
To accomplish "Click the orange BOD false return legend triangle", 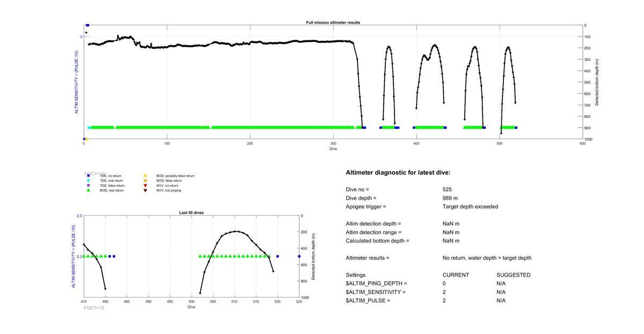I will [x=145, y=180].
